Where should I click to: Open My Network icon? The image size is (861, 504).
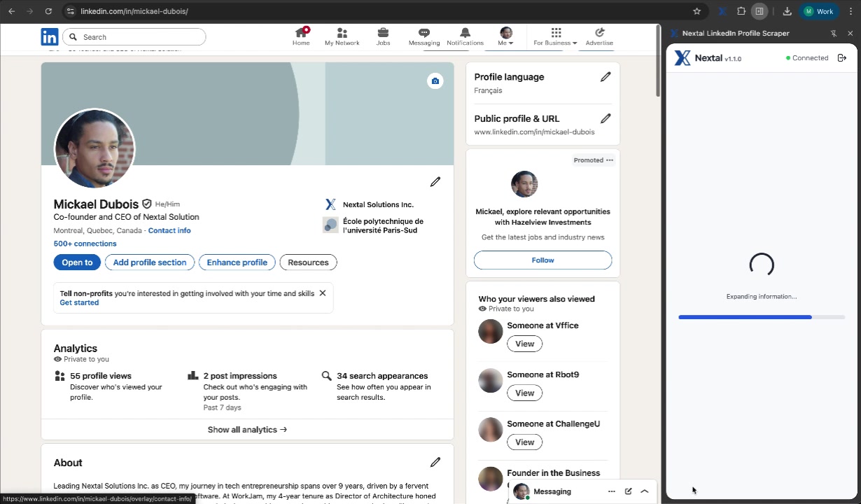pos(342,32)
